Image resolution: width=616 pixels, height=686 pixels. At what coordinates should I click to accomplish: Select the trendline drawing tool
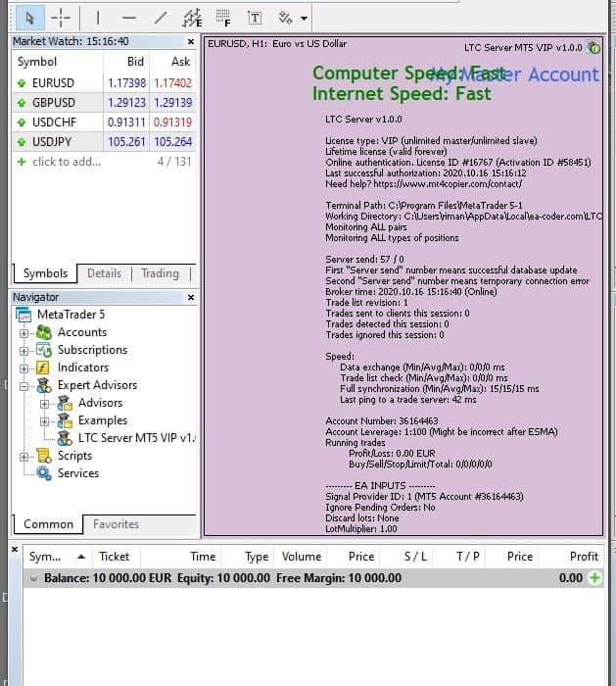click(x=161, y=18)
